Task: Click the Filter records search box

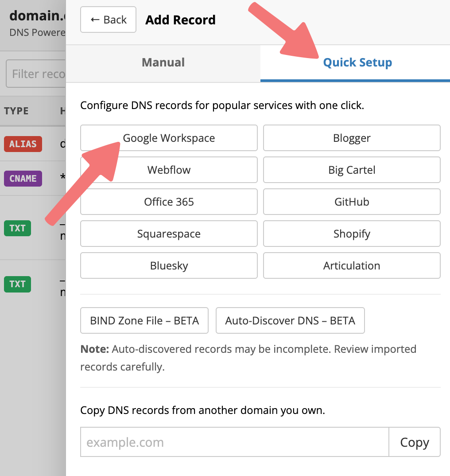Action: pyautogui.click(x=36, y=74)
